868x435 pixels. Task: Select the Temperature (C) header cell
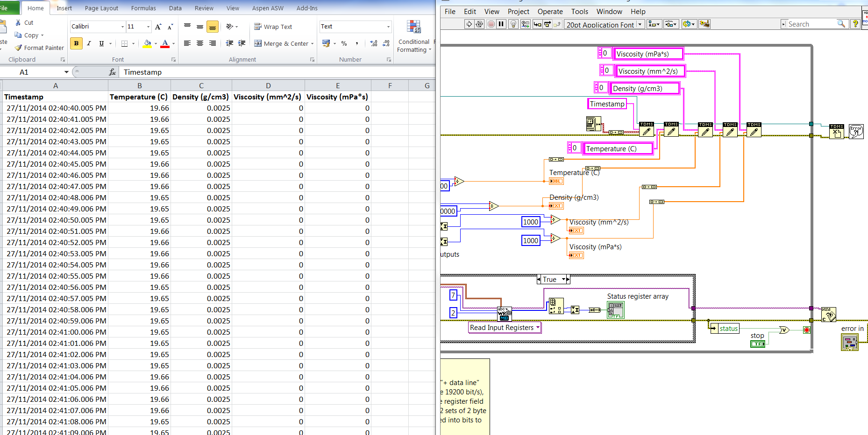pyautogui.click(x=139, y=97)
